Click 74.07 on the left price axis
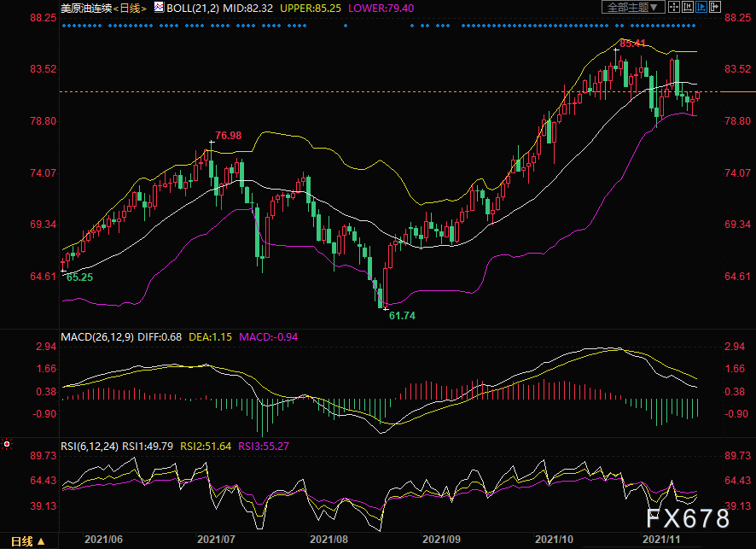 point(44,172)
